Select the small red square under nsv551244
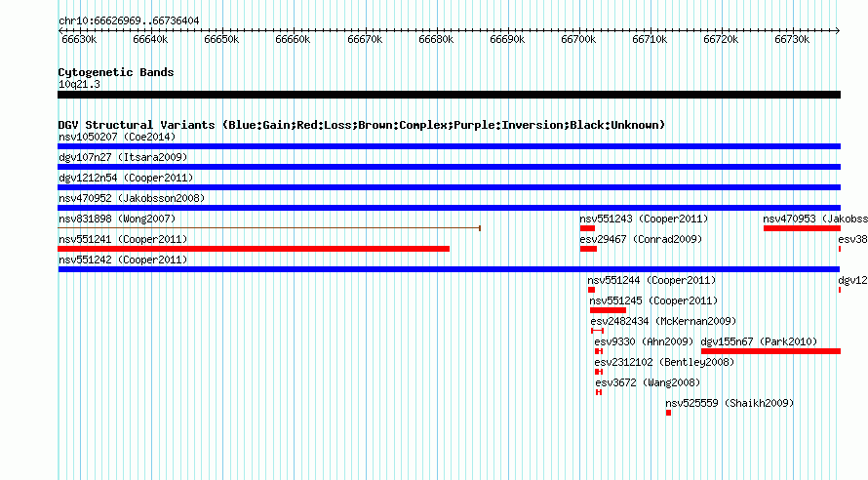 click(591, 290)
